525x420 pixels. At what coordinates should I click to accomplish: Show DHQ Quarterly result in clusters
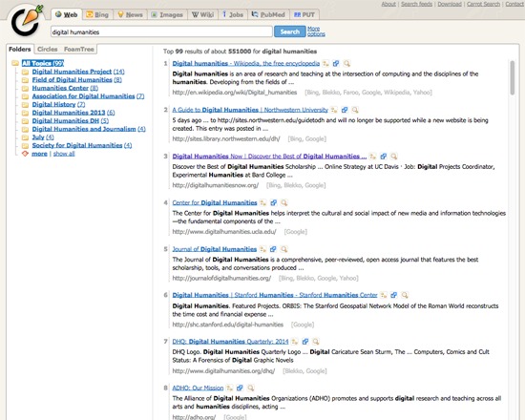294,342
